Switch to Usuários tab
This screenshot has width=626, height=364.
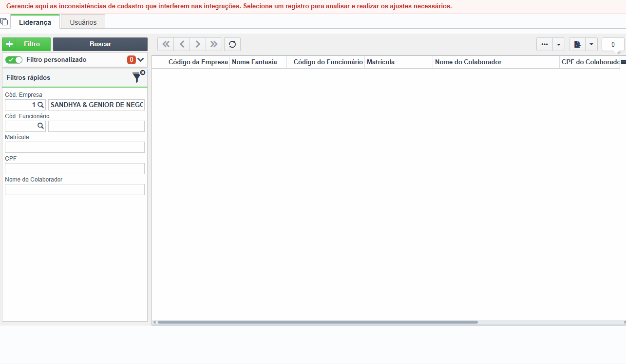[83, 22]
